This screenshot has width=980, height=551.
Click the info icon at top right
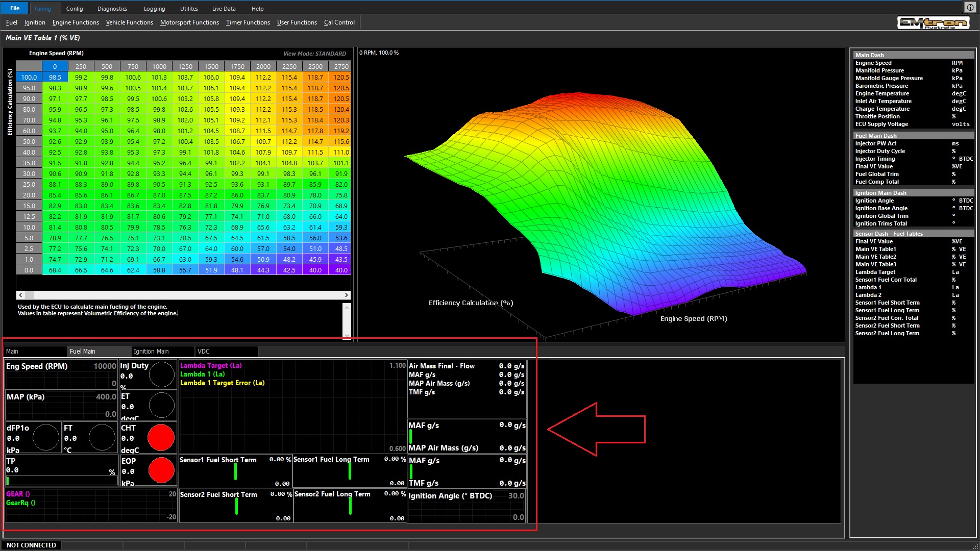(x=970, y=7)
